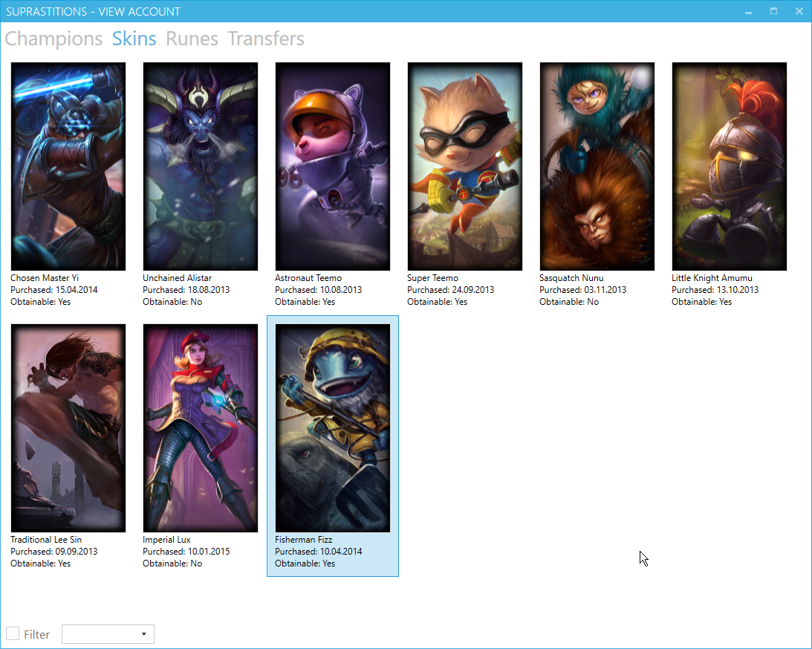Click the 'Unchained Alistar' name label
The image size is (812, 649).
tap(177, 278)
